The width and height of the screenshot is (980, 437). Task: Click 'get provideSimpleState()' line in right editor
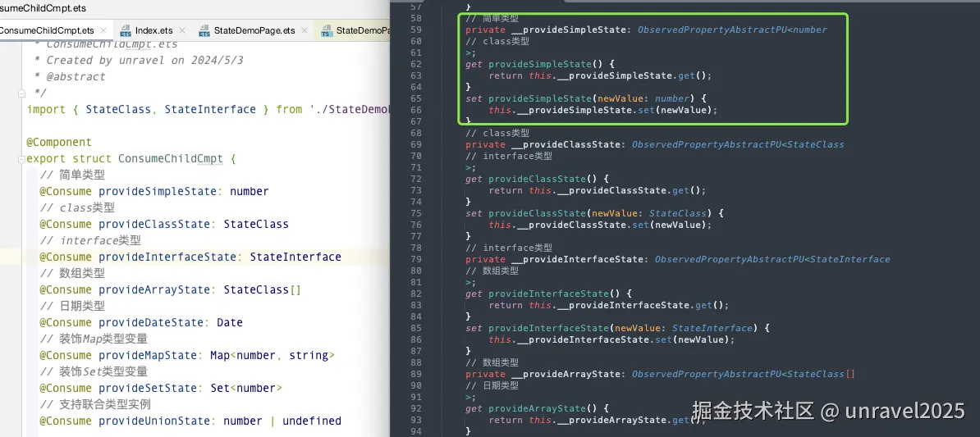(x=541, y=64)
